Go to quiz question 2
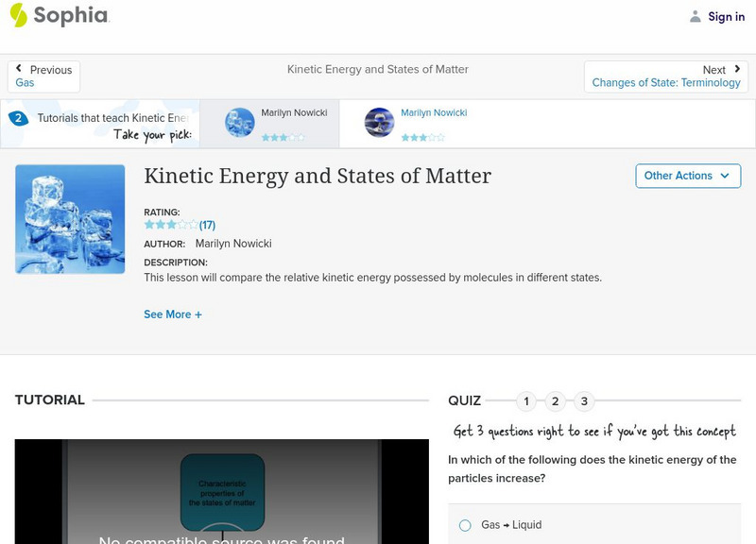756x544 pixels. tap(556, 401)
